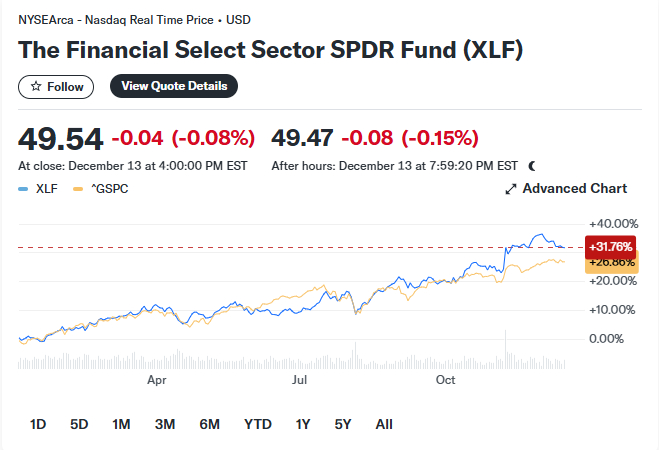659x450 pixels.
Task: Switch to the 6M range
Action: pyautogui.click(x=209, y=424)
